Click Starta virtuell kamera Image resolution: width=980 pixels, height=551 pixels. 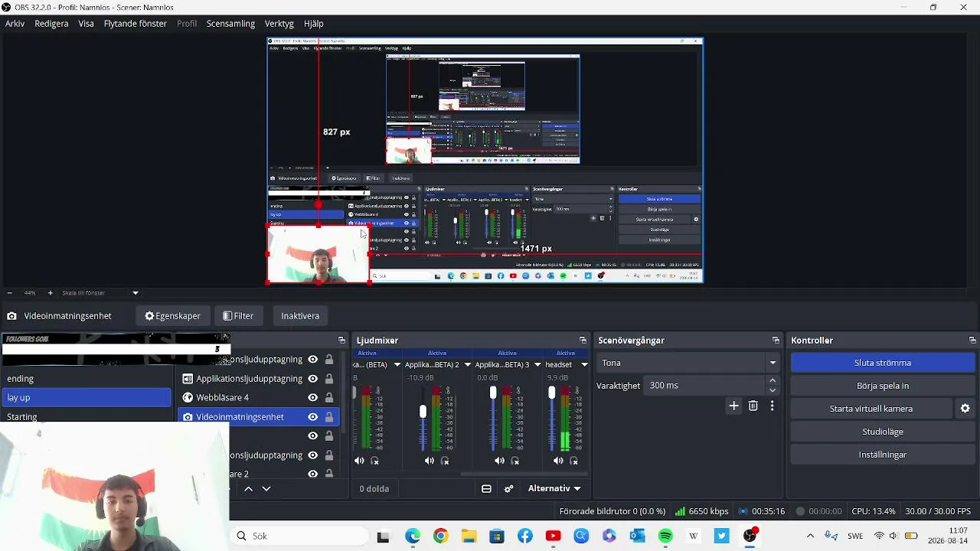pos(871,409)
